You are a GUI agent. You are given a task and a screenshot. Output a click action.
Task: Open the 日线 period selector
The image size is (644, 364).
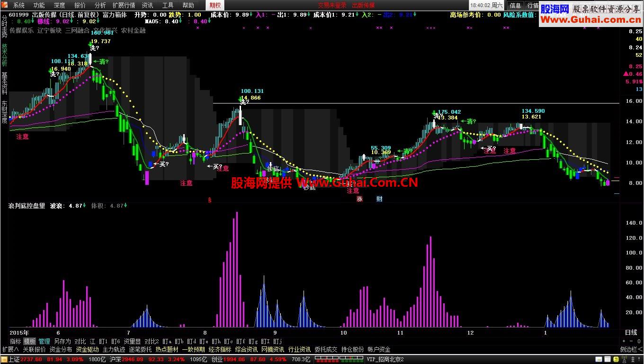tap(631, 333)
